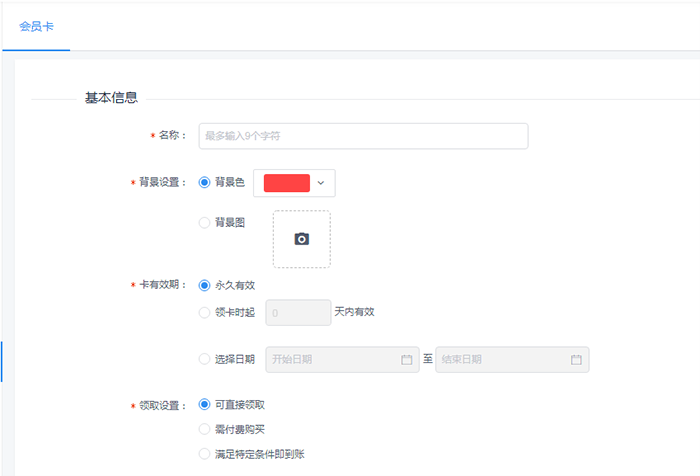This screenshot has height=476, width=700.
Task: Expand the background color dropdown chevron
Action: click(321, 183)
